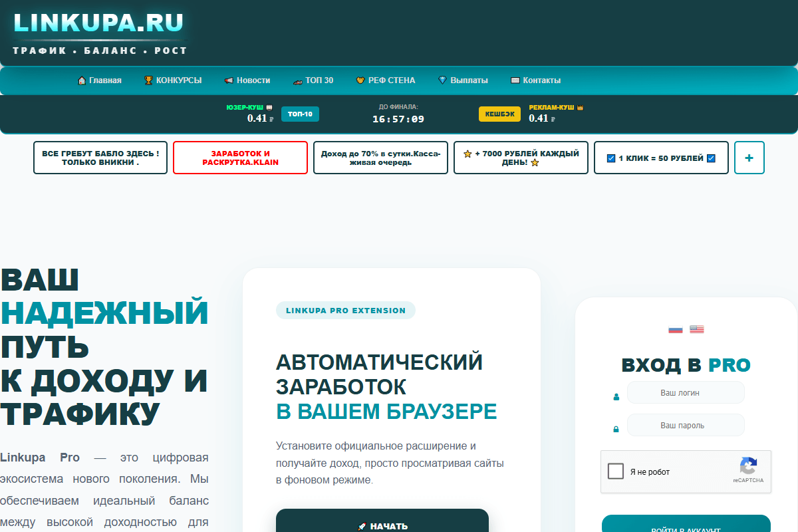Open the '1 КЛИК = 50 РУБЛЕЙ' ad
798x532 pixels.
[661, 158]
